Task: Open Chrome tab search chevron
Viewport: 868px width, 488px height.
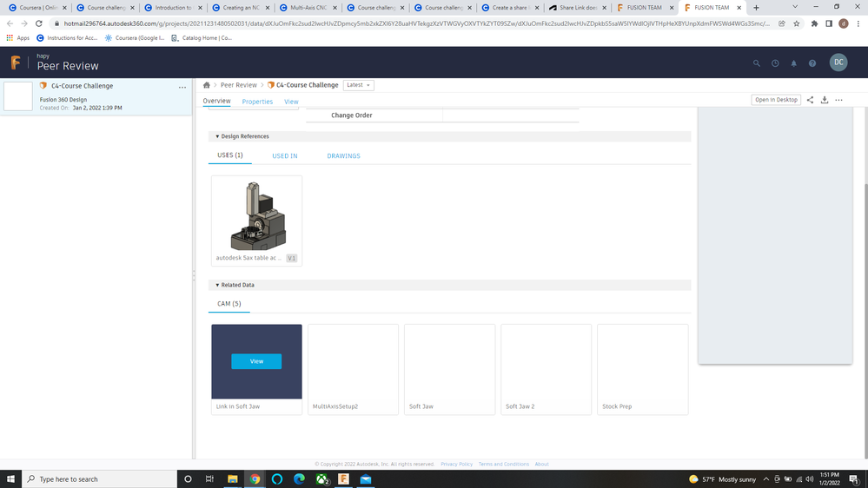Action: (x=795, y=7)
